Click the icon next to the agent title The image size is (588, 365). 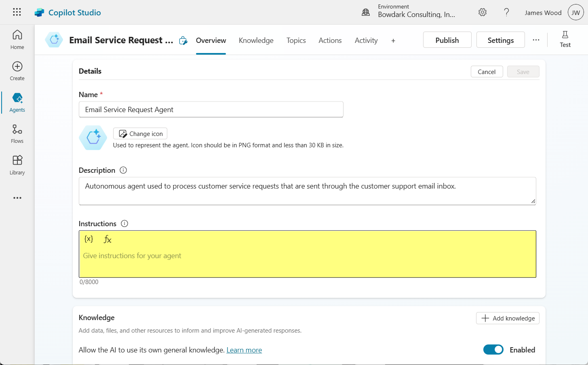pyautogui.click(x=183, y=40)
